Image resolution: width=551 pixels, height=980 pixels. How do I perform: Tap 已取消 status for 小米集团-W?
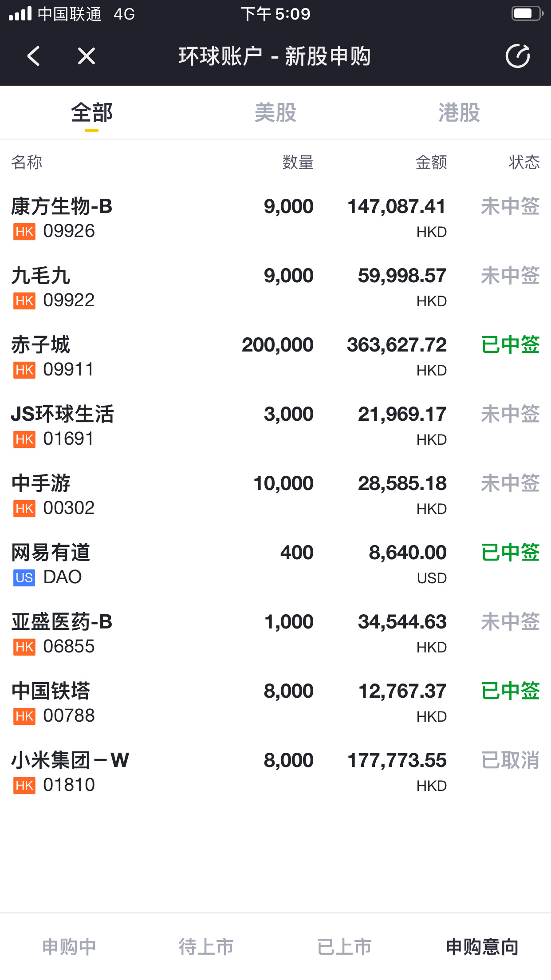coord(511,760)
